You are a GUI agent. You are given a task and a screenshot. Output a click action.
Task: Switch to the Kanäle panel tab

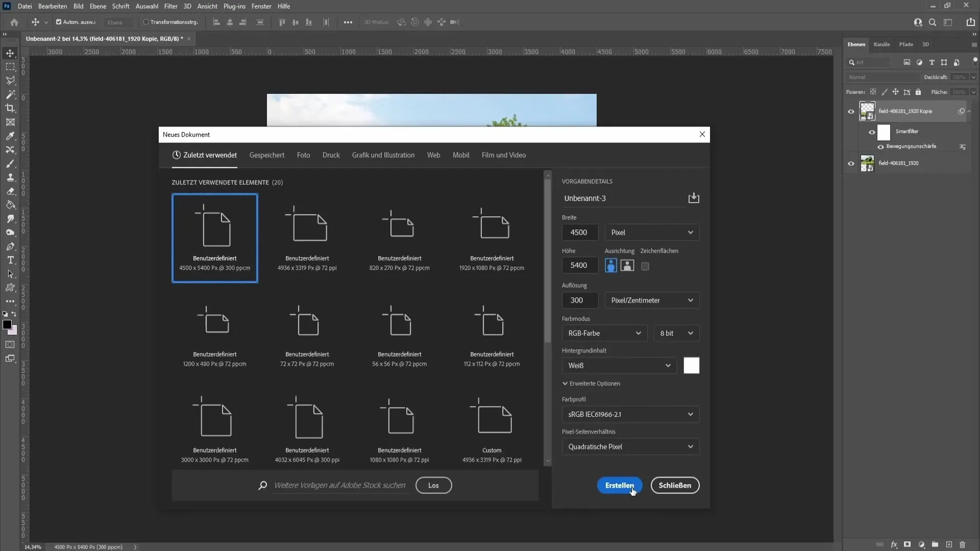click(881, 44)
